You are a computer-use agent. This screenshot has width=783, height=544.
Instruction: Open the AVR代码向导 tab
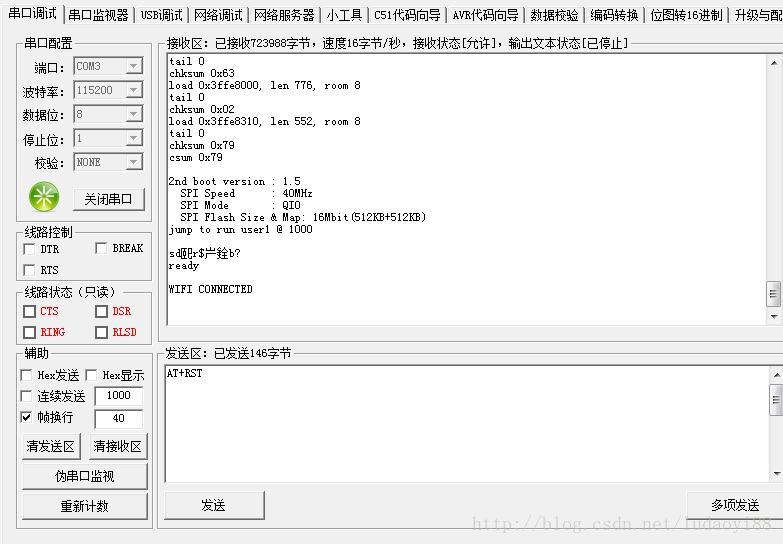[485, 15]
